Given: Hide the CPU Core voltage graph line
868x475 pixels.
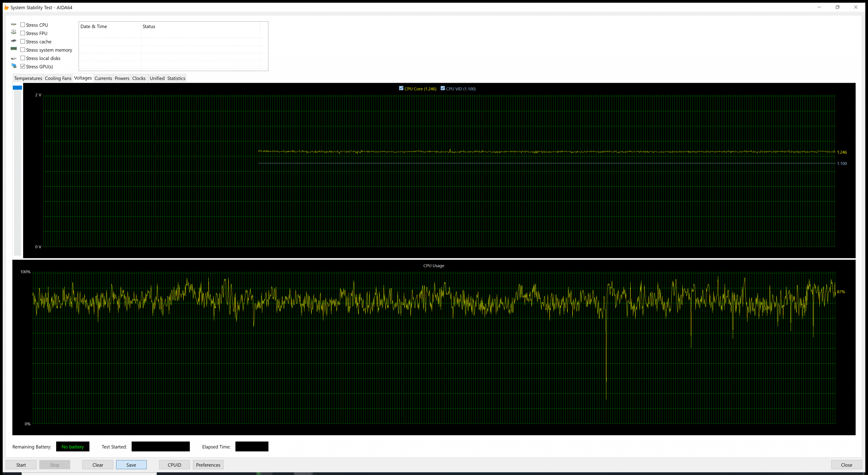Looking at the screenshot, I should 401,88.
